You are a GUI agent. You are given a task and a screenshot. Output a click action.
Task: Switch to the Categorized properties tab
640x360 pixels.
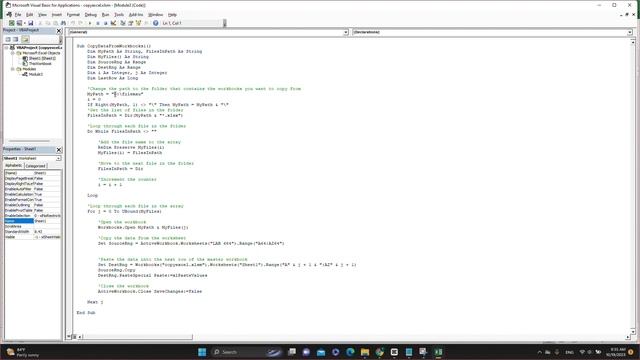[36, 166]
